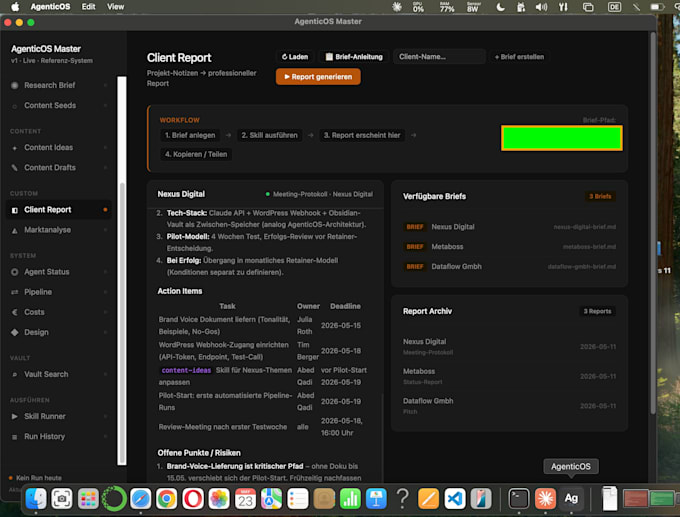Select step '4. Kopieren / Teilen'
The height and width of the screenshot is (517, 680).
[x=196, y=154]
